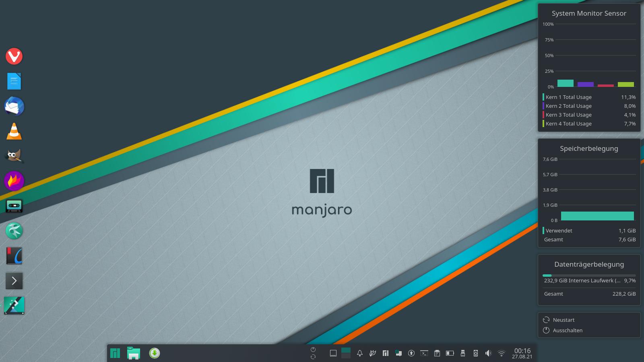Open the teal screenshot tool icon
The width and height of the screenshot is (644, 362).
(14, 306)
